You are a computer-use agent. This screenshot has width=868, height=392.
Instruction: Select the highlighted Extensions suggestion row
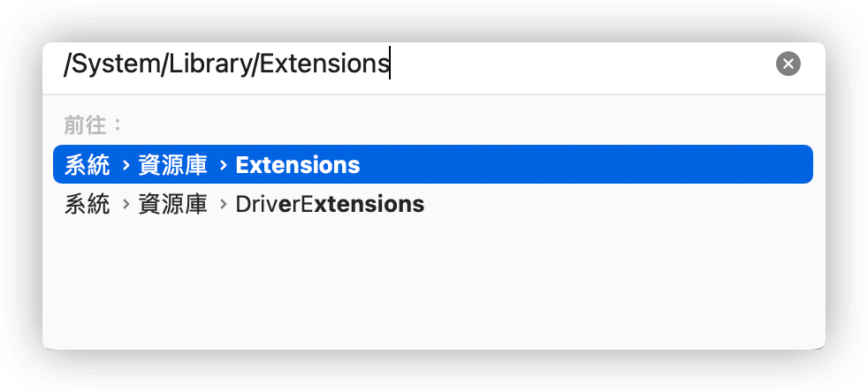tap(433, 164)
